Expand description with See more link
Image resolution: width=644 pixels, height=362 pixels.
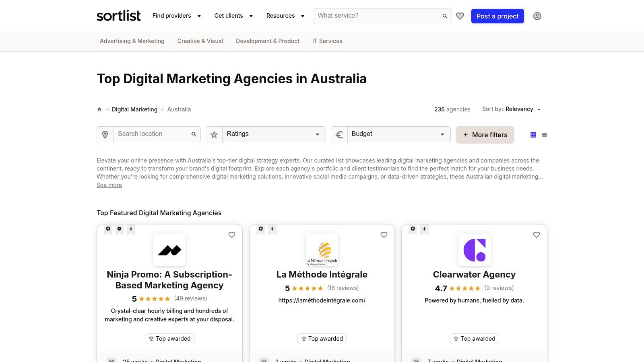[x=109, y=185]
